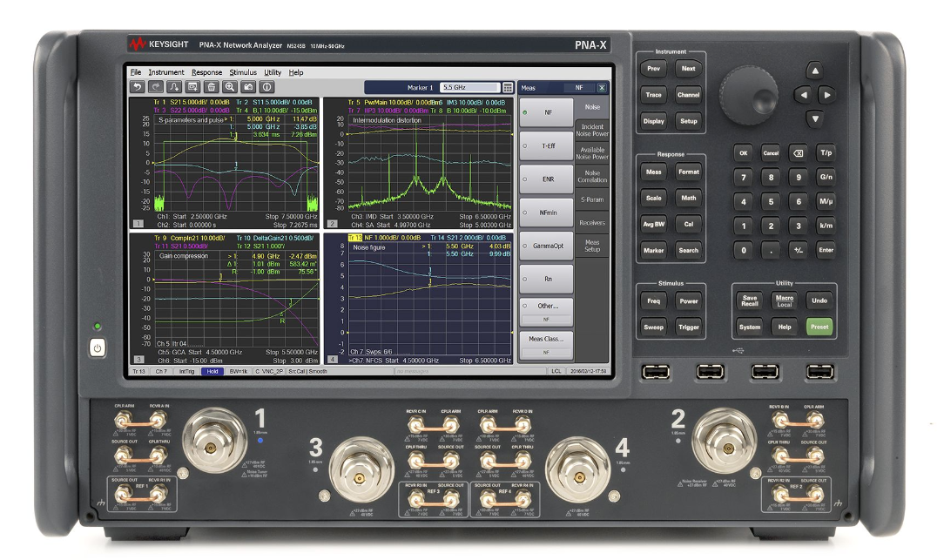
Task: Click the Enter key on the keypad
Action: (826, 250)
